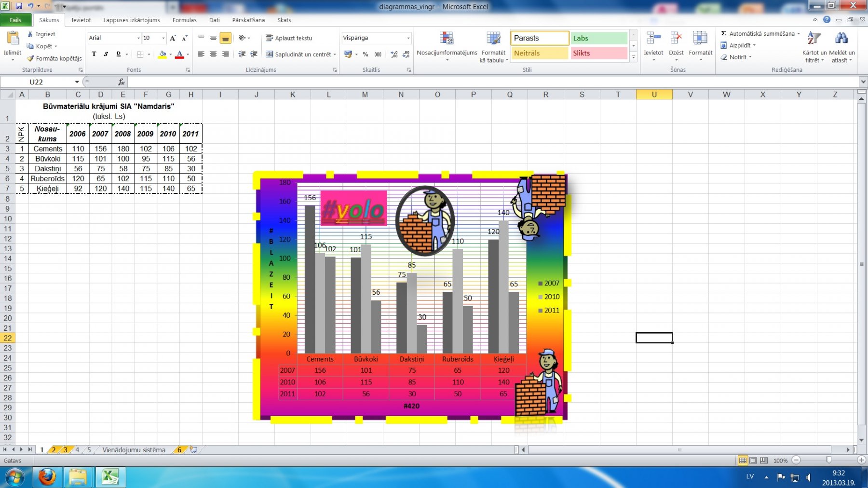This screenshot has height=488, width=868.
Task: Open the Fails tab
Action: [x=15, y=20]
